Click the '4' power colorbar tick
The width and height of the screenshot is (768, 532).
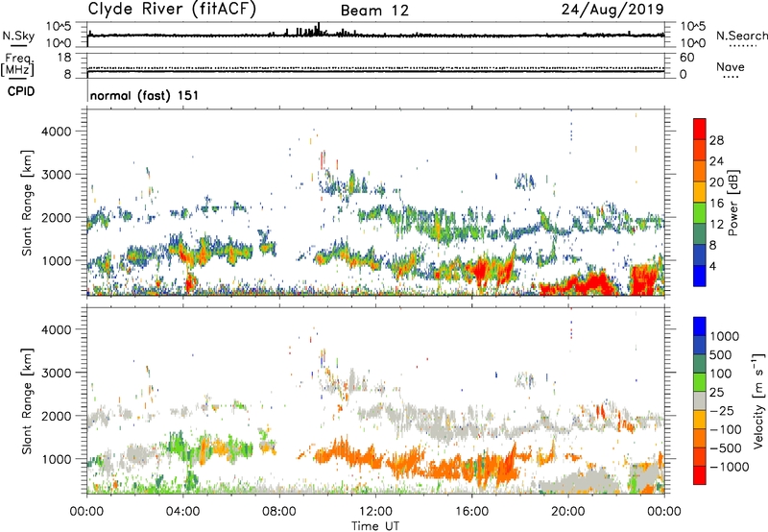click(712, 266)
